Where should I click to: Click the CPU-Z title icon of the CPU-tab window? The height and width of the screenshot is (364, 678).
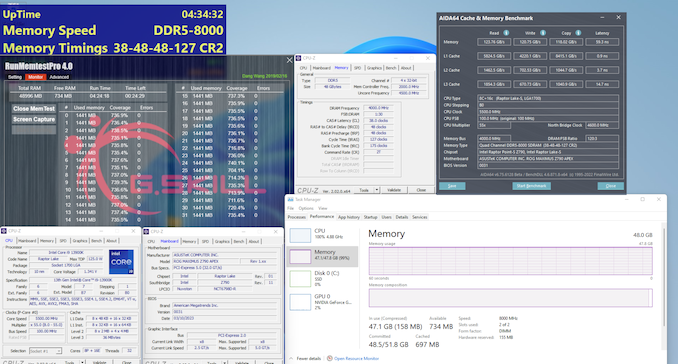point(4,231)
